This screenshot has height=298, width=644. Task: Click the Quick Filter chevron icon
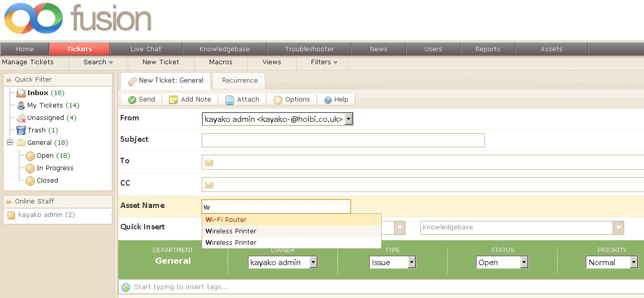click(x=9, y=80)
